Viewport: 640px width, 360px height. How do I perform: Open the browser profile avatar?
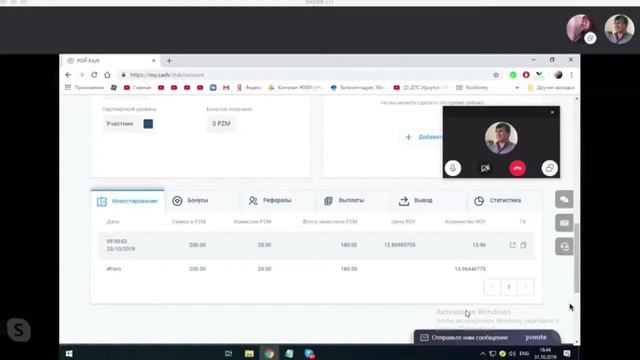coord(558,75)
